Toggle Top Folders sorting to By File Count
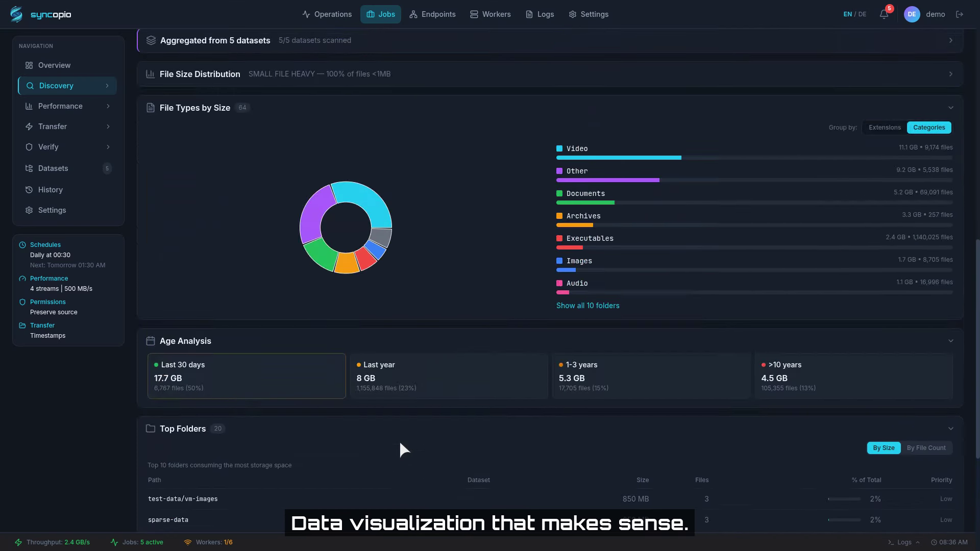This screenshot has width=980, height=551. pyautogui.click(x=926, y=447)
